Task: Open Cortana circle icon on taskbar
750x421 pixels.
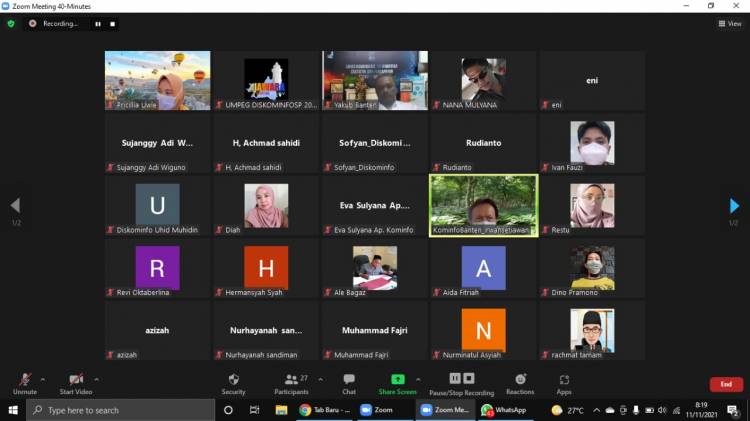Action: [x=228, y=410]
